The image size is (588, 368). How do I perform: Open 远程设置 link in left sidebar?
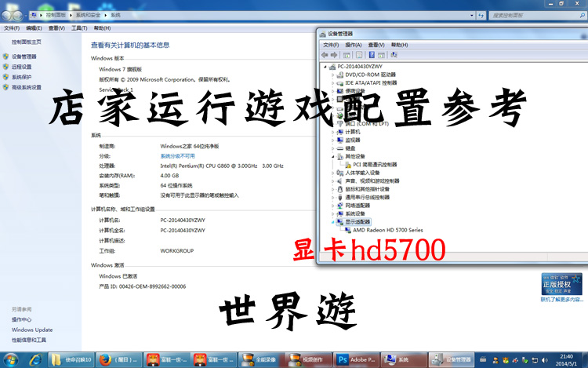tap(21, 67)
